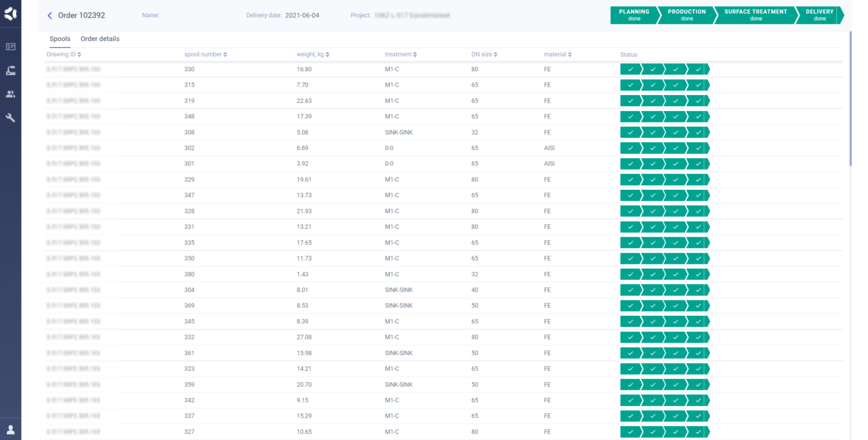
Task: Click the first checkmark icon for spool 330
Action: coord(630,69)
